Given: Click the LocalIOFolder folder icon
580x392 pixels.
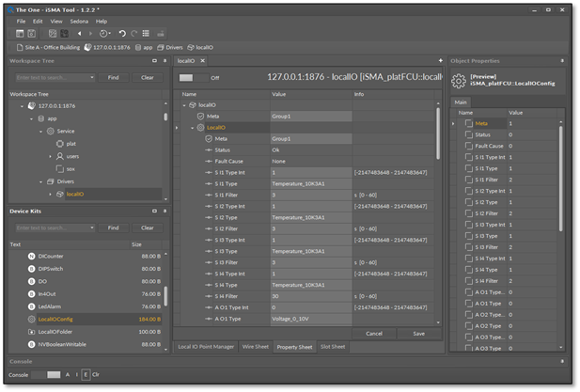Looking at the screenshot, I should pos(31,332).
